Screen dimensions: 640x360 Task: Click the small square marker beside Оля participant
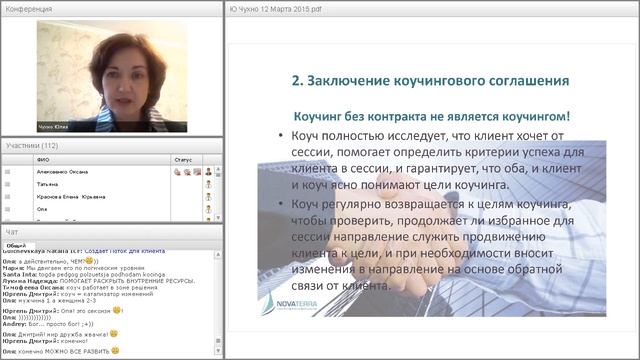point(7,209)
